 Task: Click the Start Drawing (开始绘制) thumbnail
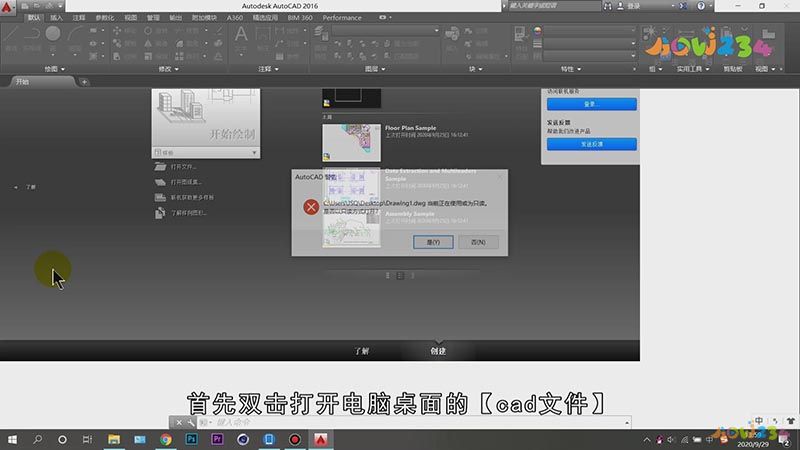(x=206, y=118)
